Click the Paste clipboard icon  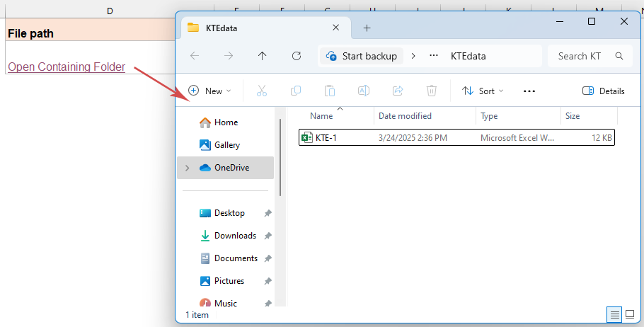[330, 91]
